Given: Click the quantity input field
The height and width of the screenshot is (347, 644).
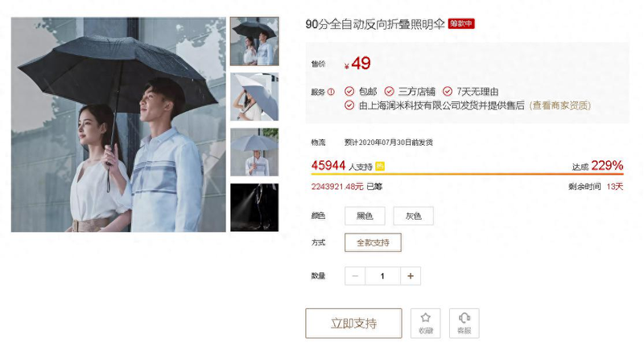Looking at the screenshot, I should [383, 276].
